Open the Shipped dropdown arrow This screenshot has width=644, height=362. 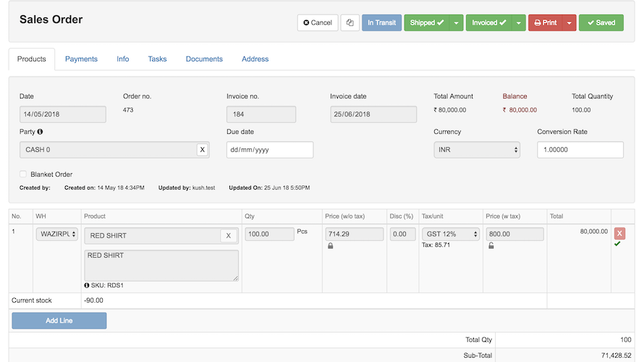pyautogui.click(x=457, y=22)
